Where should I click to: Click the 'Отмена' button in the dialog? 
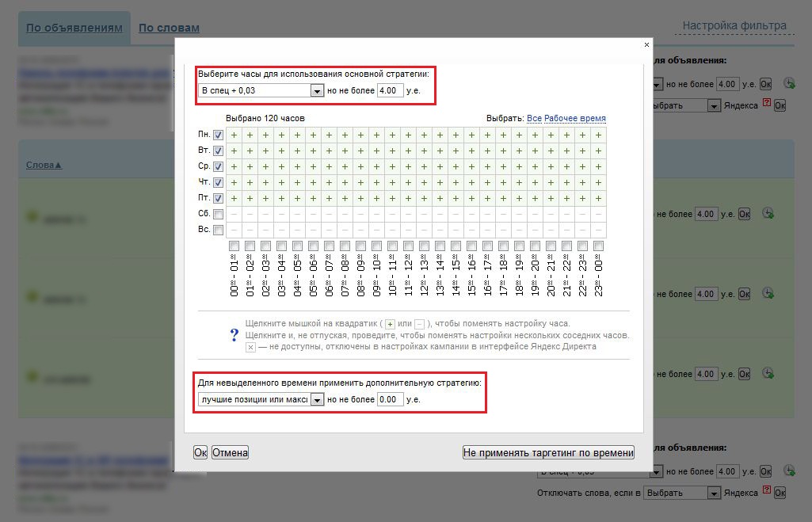coord(230,452)
